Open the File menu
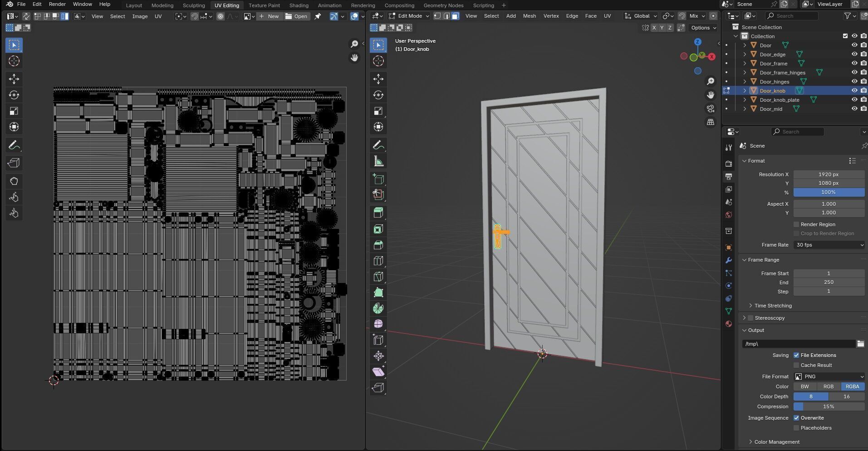This screenshot has height=451, width=868. (x=21, y=4)
